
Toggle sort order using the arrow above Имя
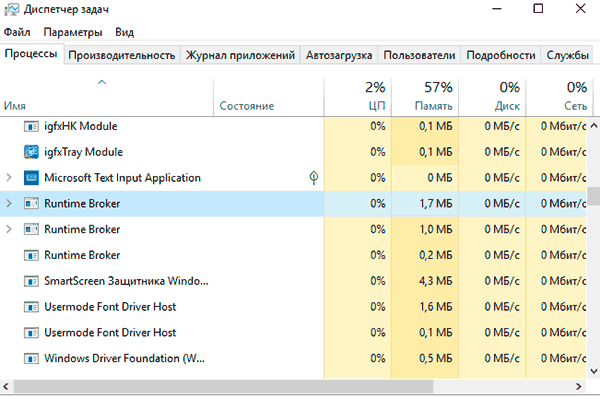coord(102,82)
